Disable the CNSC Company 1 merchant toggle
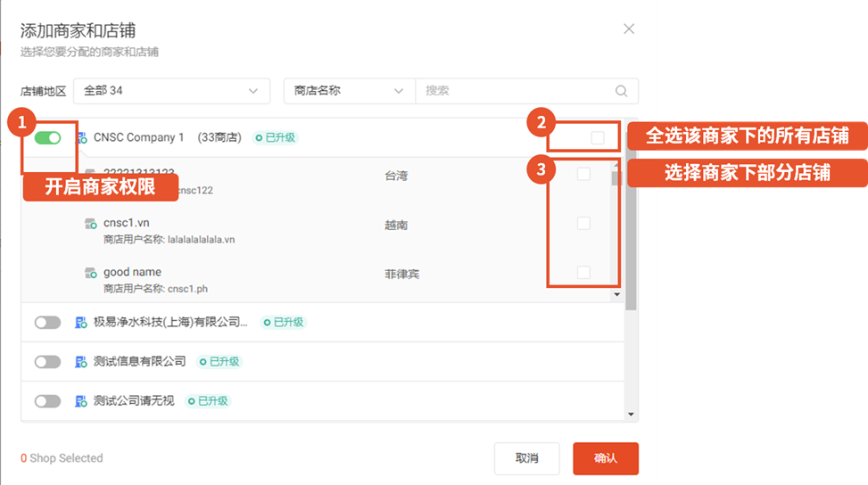 point(48,138)
